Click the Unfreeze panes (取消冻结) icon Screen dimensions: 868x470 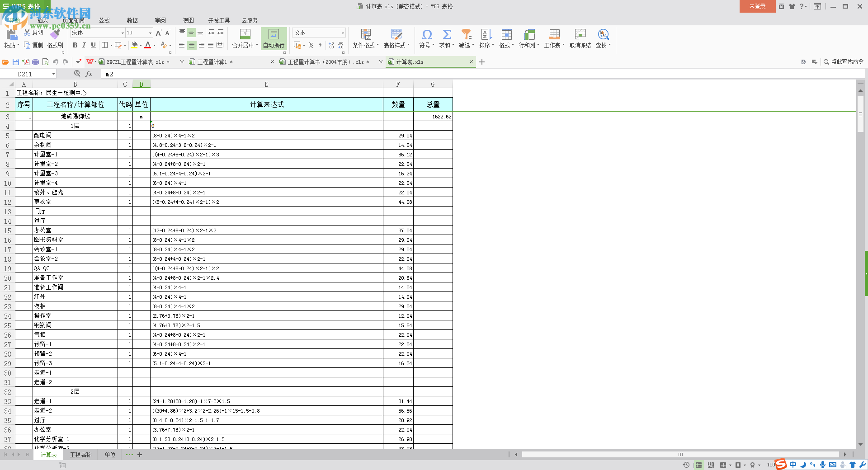click(x=580, y=34)
